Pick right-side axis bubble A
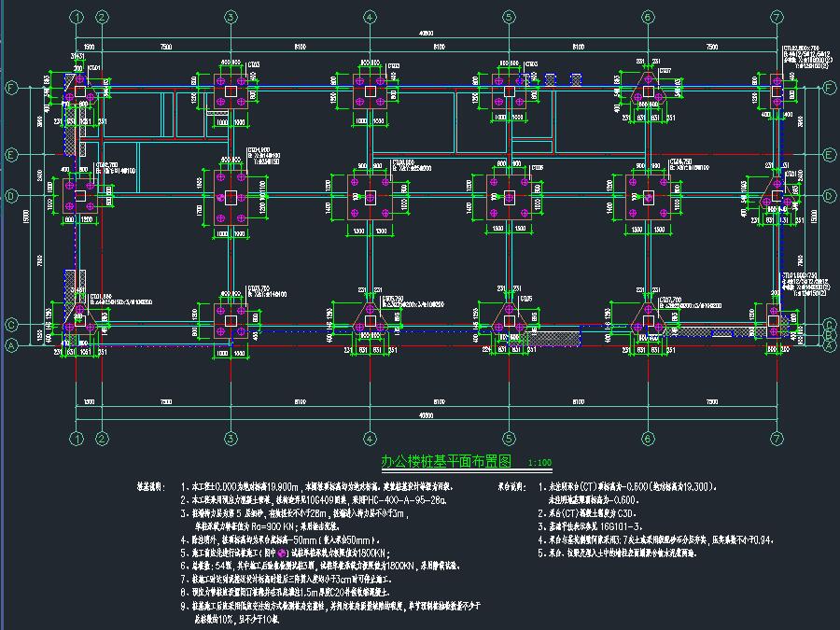 point(830,346)
